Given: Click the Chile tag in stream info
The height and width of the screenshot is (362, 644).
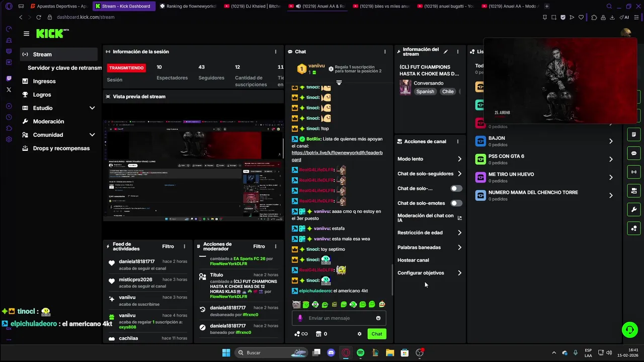Looking at the screenshot, I should (448, 92).
